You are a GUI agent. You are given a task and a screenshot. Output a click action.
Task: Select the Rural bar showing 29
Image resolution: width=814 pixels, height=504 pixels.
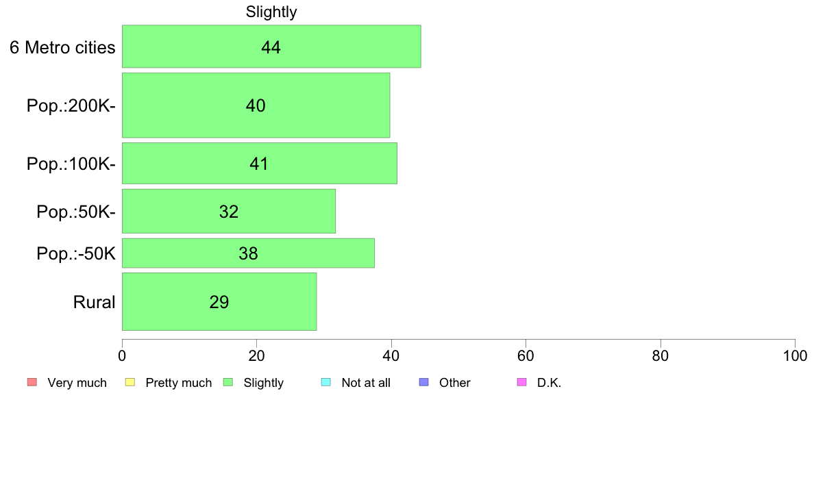219,301
